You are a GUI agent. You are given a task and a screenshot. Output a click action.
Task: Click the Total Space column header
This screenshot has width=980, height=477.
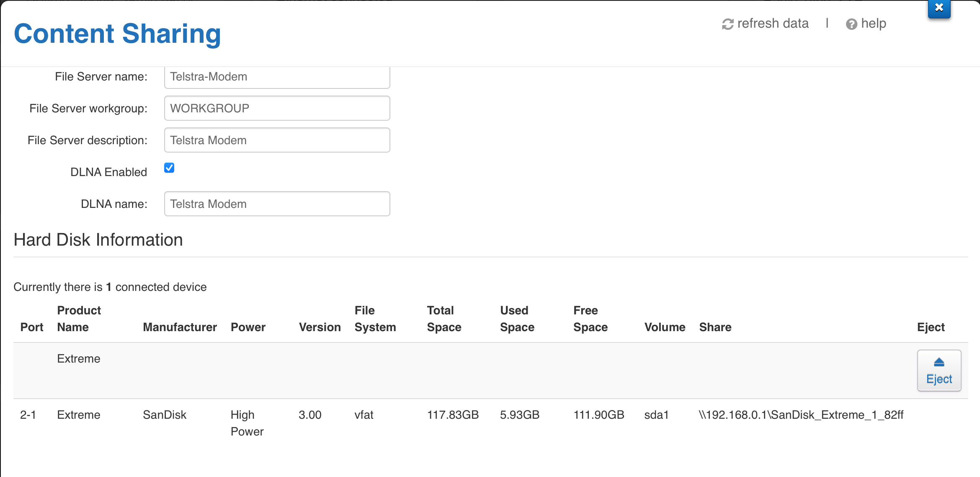coord(444,319)
